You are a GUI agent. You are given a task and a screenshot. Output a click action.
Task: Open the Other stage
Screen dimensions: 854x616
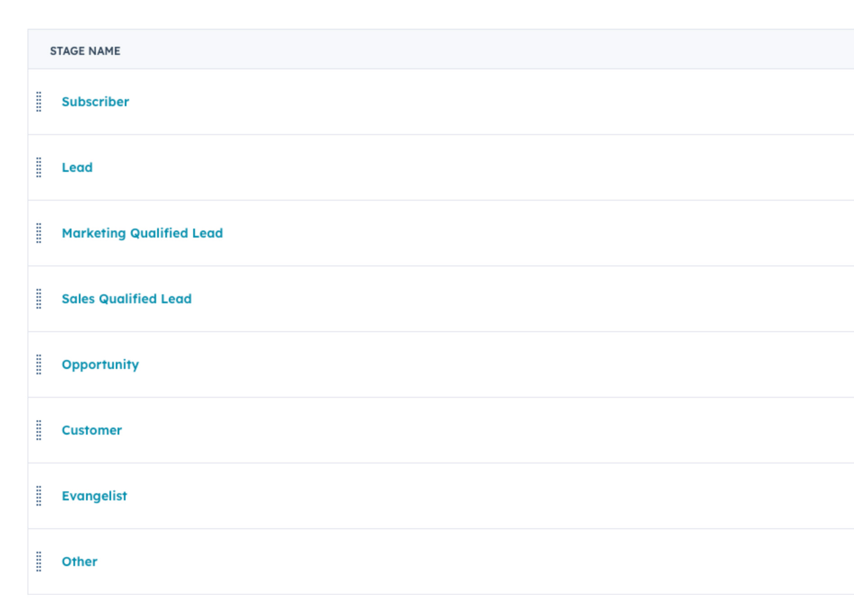click(x=79, y=561)
